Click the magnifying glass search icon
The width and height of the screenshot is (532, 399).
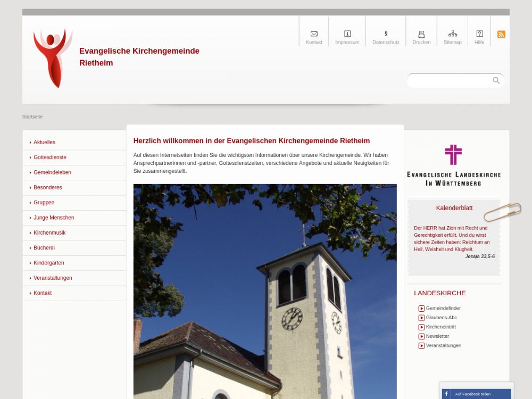click(x=496, y=80)
